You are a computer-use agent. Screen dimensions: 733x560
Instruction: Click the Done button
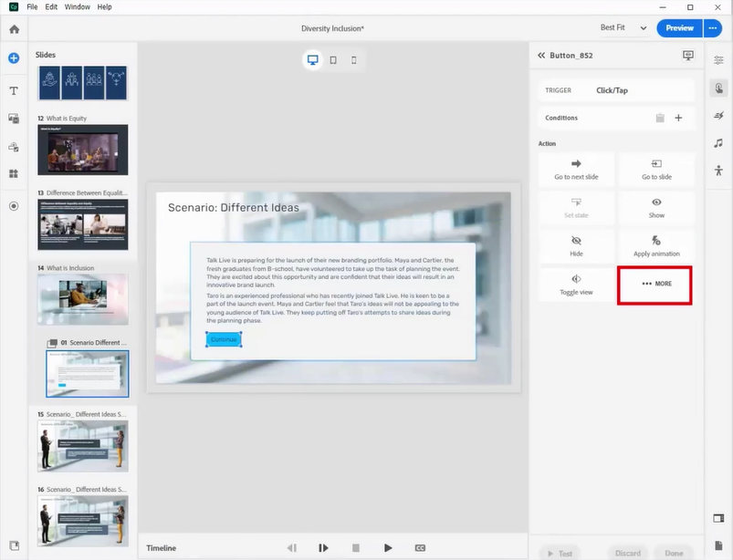pyautogui.click(x=674, y=554)
